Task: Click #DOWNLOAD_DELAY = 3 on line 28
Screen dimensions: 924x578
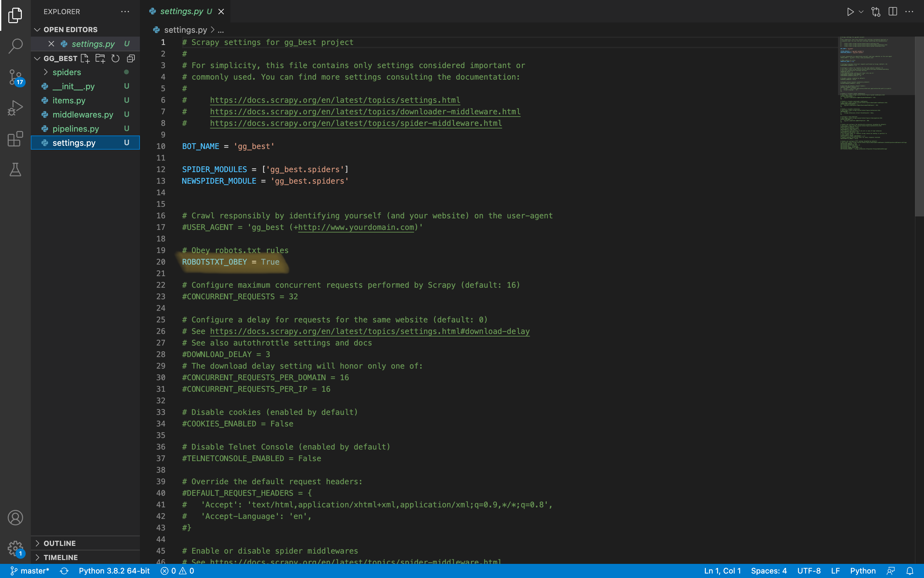Action: point(226,355)
